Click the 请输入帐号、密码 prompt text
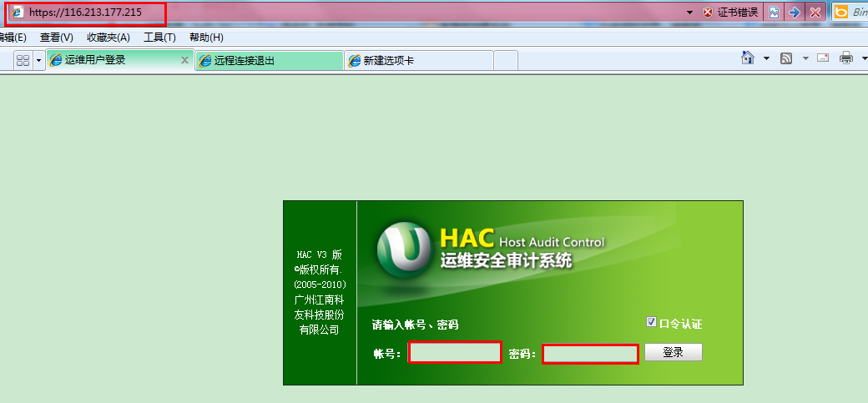This screenshot has height=403, width=868. point(415,325)
